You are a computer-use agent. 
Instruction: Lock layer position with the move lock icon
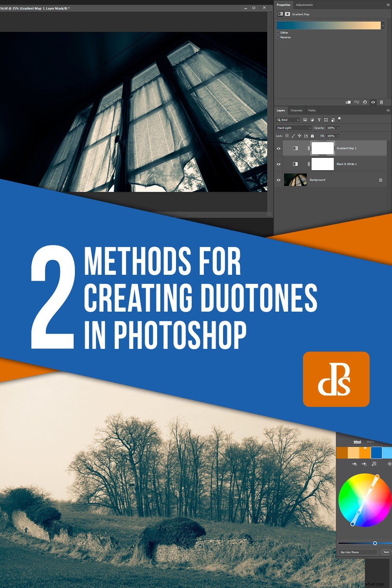[x=299, y=136]
